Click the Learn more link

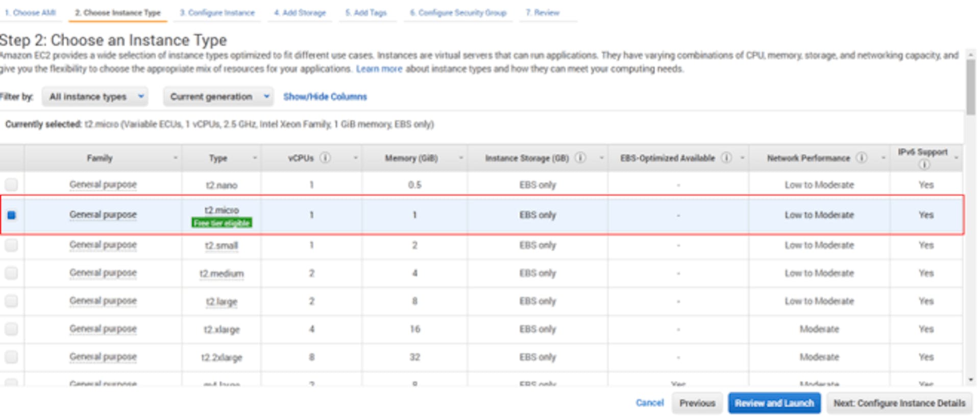[x=379, y=69]
